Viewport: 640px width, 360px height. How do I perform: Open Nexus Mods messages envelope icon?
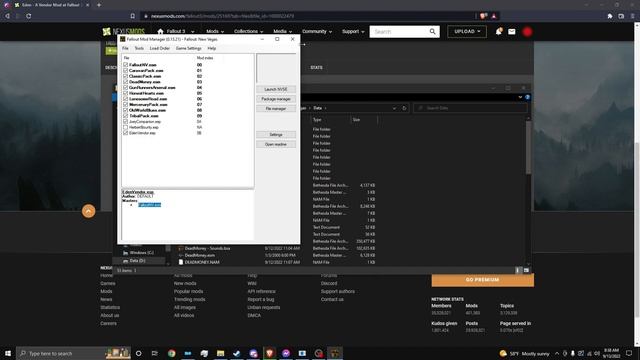tap(511, 31)
